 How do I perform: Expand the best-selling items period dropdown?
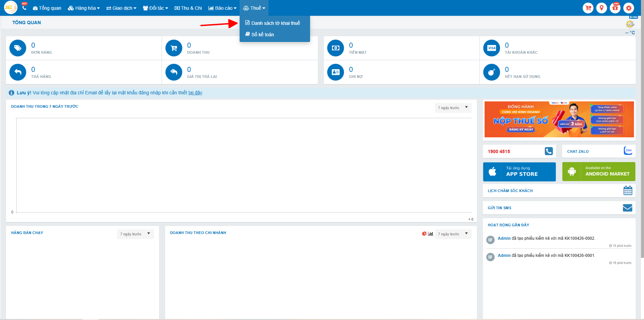tap(135, 234)
